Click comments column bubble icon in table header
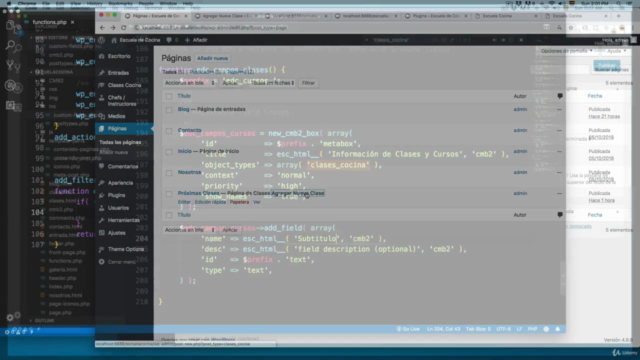This screenshot has height=360, width=640. 560,96
